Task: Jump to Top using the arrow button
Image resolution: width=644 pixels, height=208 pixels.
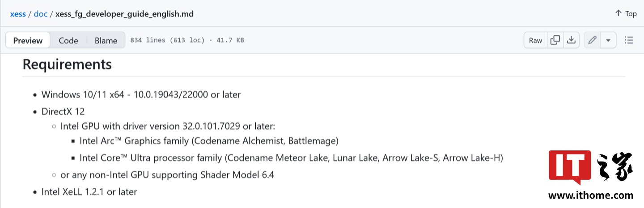Action: click(626, 13)
